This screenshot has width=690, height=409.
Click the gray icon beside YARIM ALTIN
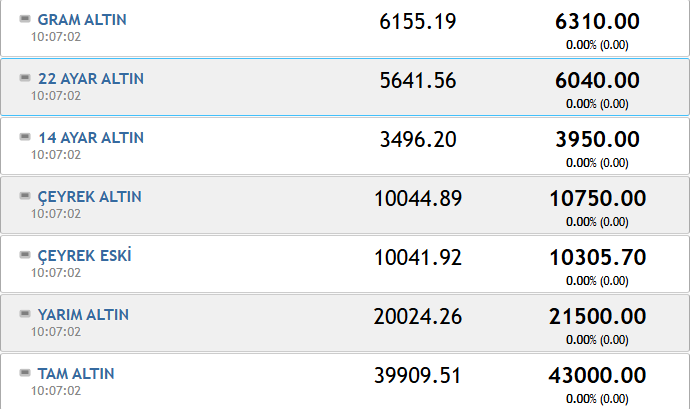pos(25,314)
